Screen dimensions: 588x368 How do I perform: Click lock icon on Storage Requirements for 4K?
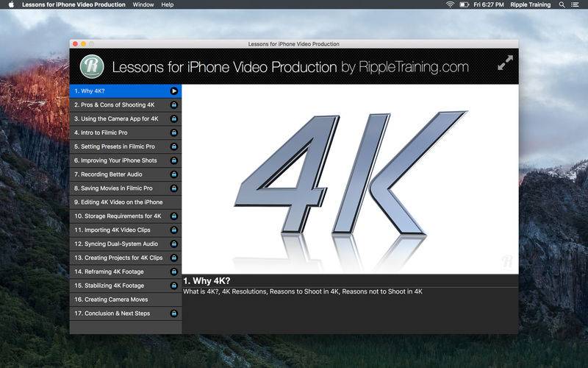tap(173, 216)
